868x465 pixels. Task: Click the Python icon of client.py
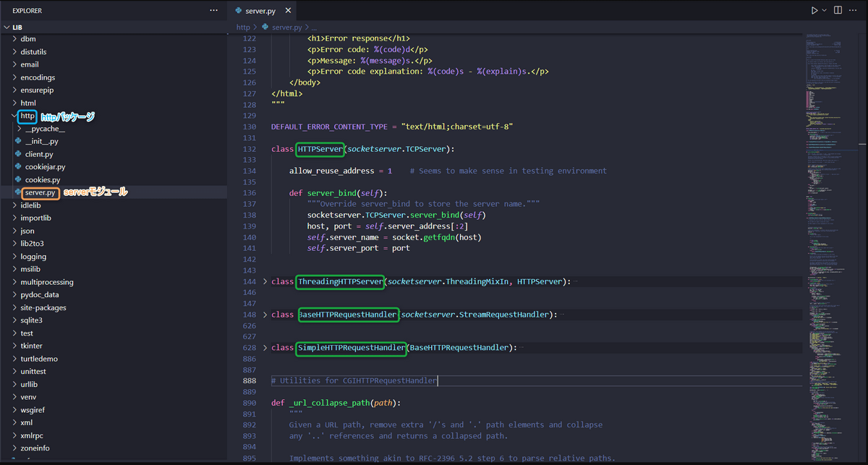[x=19, y=154]
